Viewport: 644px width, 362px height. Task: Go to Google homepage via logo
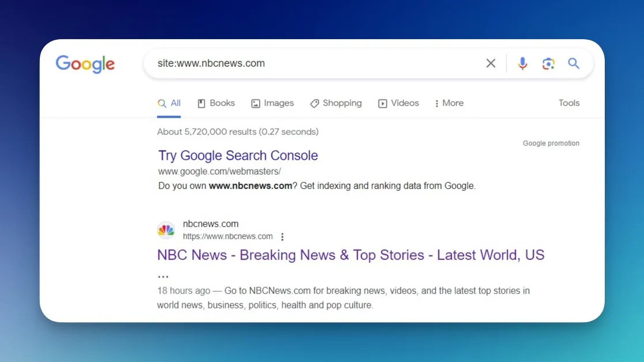click(x=85, y=64)
